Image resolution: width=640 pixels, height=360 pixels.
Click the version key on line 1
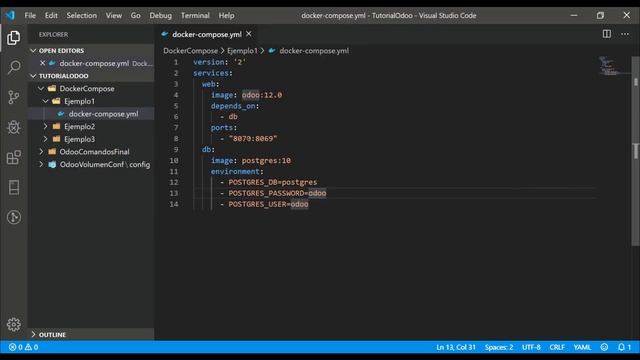click(x=209, y=62)
